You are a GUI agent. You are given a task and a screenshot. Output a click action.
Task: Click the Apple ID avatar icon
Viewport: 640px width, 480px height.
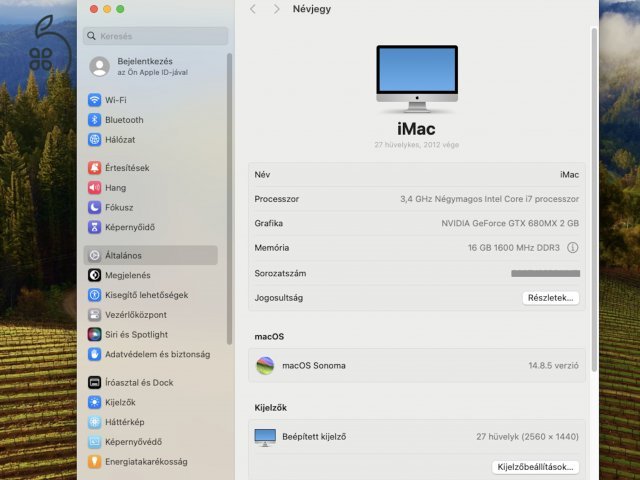pos(100,67)
